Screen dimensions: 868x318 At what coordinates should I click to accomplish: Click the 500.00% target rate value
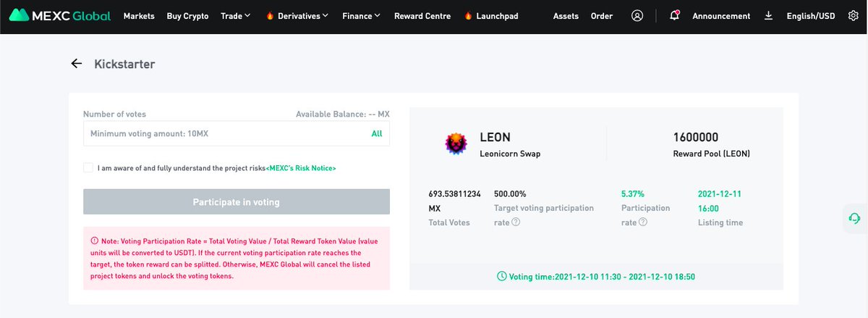tap(510, 194)
